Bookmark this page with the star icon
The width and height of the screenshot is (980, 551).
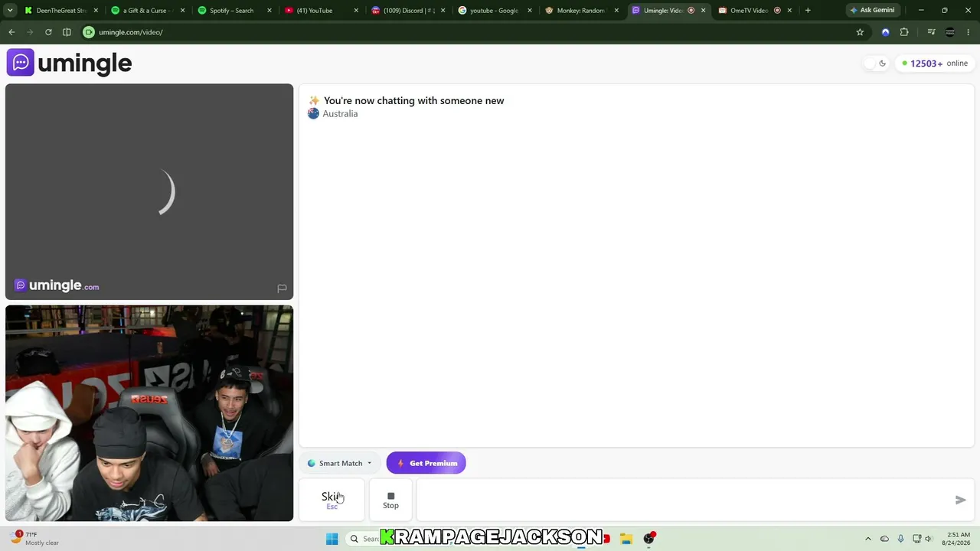point(860,32)
